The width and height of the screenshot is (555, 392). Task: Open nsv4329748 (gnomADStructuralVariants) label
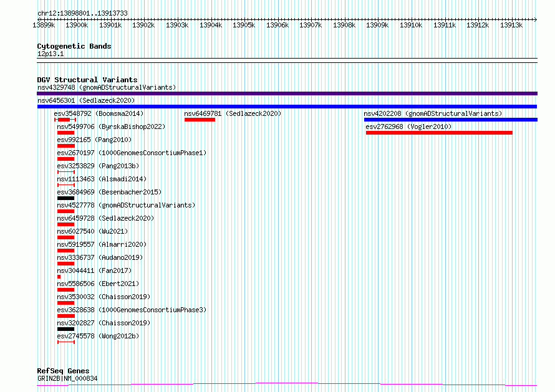point(107,87)
